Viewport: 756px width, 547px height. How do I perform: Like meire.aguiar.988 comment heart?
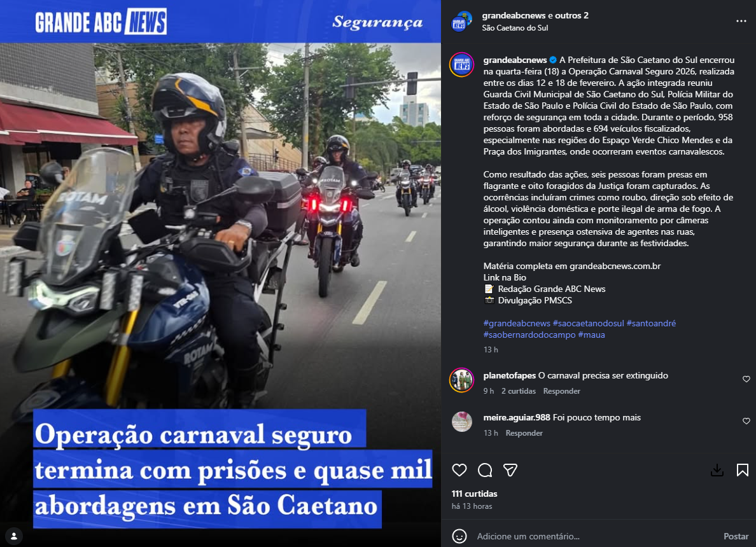click(746, 421)
